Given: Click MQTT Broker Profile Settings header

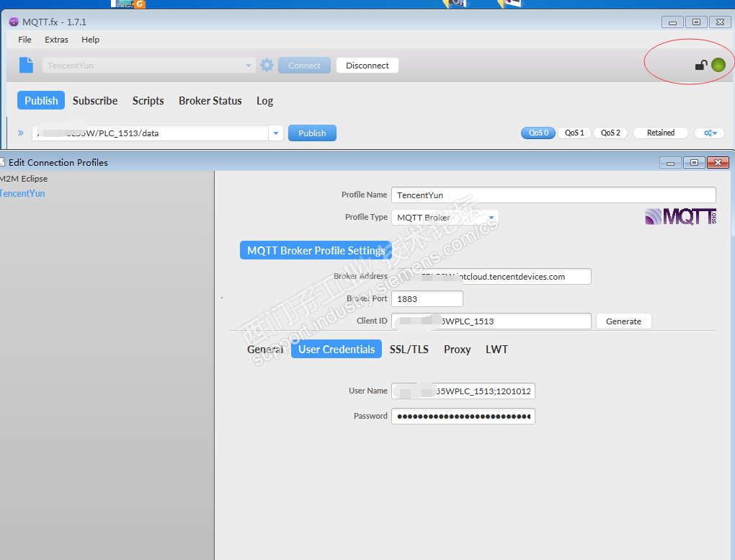Looking at the screenshot, I should tap(316, 251).
